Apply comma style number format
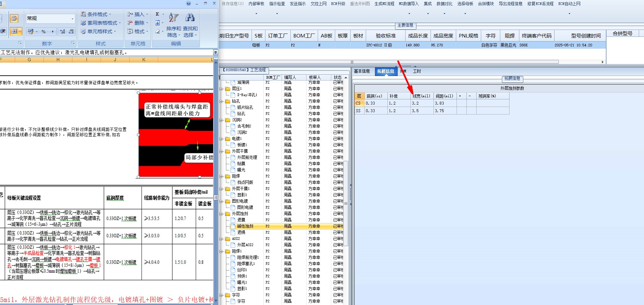The width and height of the screenshot is (644, 305). coord(53,32)
